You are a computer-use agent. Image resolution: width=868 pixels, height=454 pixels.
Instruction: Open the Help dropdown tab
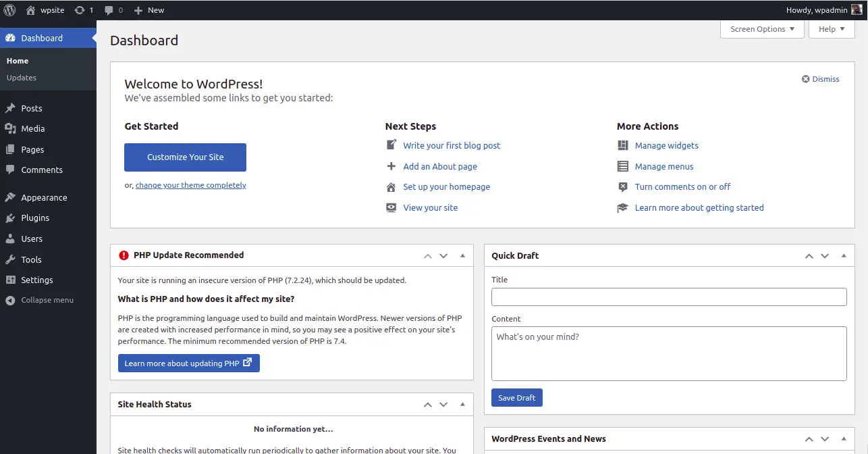(x=832, y=29)
